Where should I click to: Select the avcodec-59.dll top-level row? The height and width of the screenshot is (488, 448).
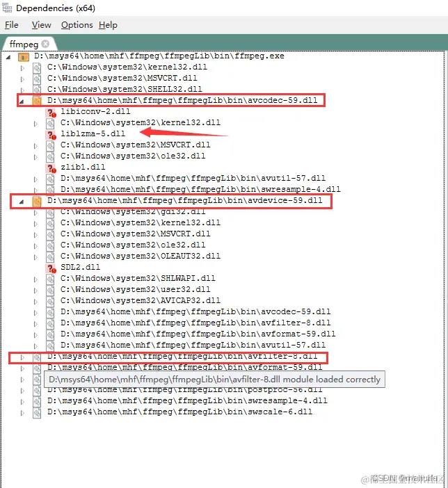tap(182, 101)
